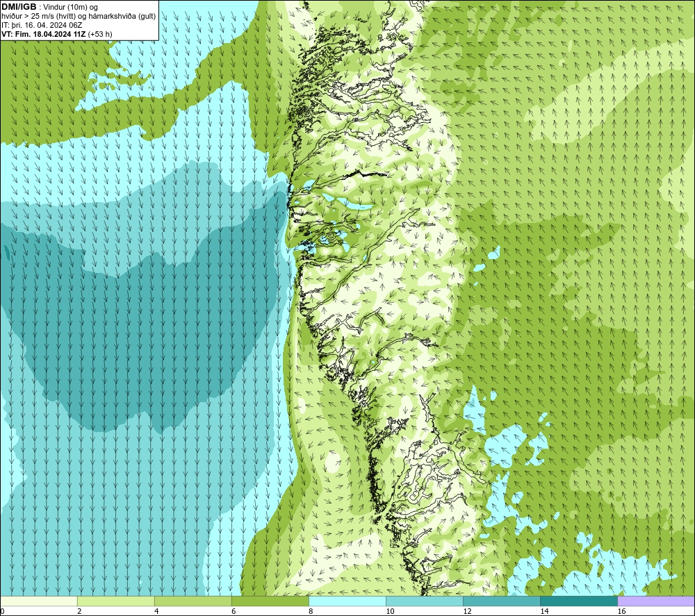Click the '4' scale label
Image resolution: width=695 pixels, height=616 pixels.
pyautogui.click(x=156, y=611)
